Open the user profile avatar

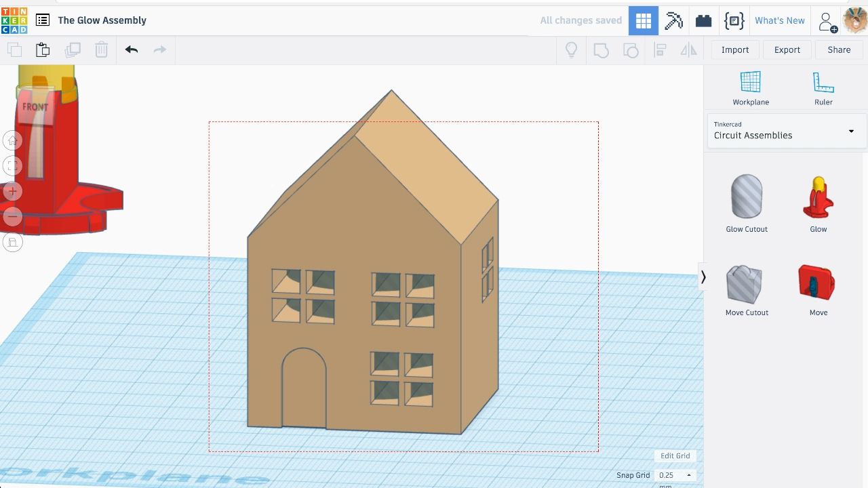coord(855,20)
